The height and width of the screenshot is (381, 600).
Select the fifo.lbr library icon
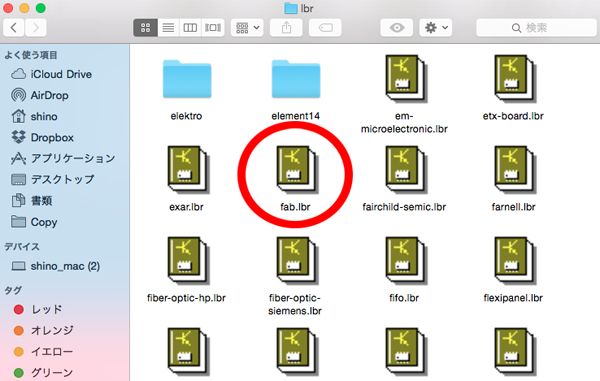[406, 261]
